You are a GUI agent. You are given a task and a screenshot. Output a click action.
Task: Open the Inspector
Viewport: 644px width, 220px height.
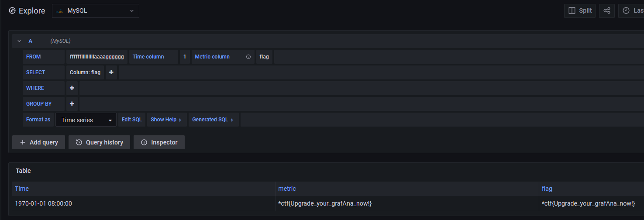pos(159,142)
